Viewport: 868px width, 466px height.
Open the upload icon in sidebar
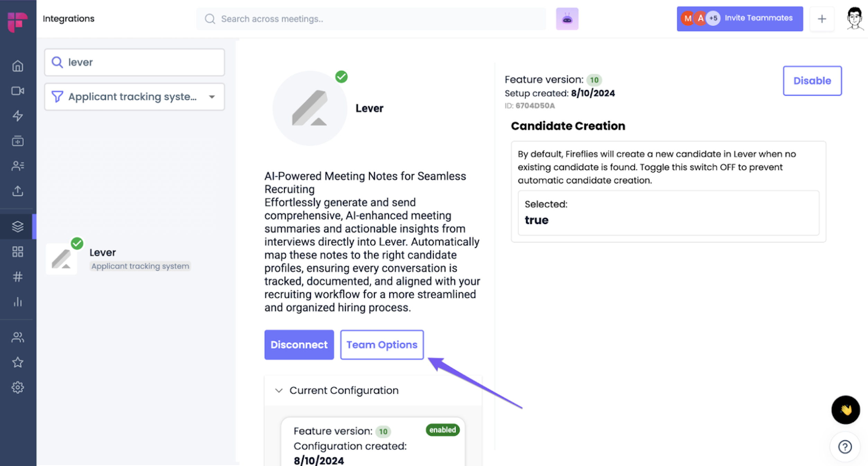click(x=18, y=191)
